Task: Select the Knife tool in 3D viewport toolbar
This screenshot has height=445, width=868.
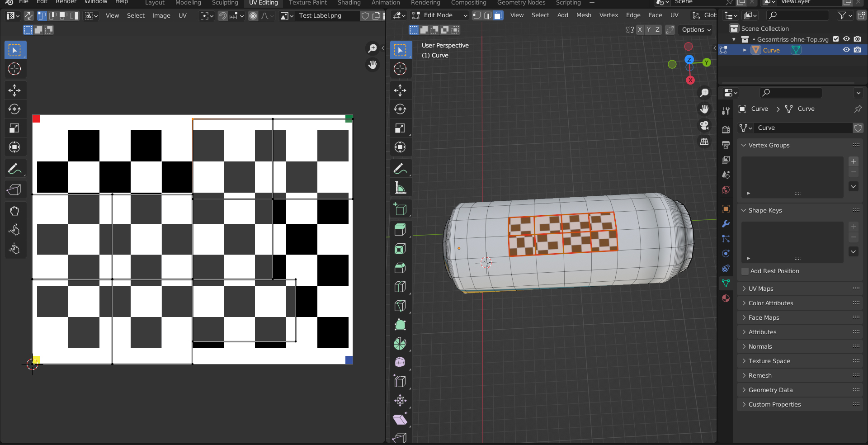Action: coord(400,305)
